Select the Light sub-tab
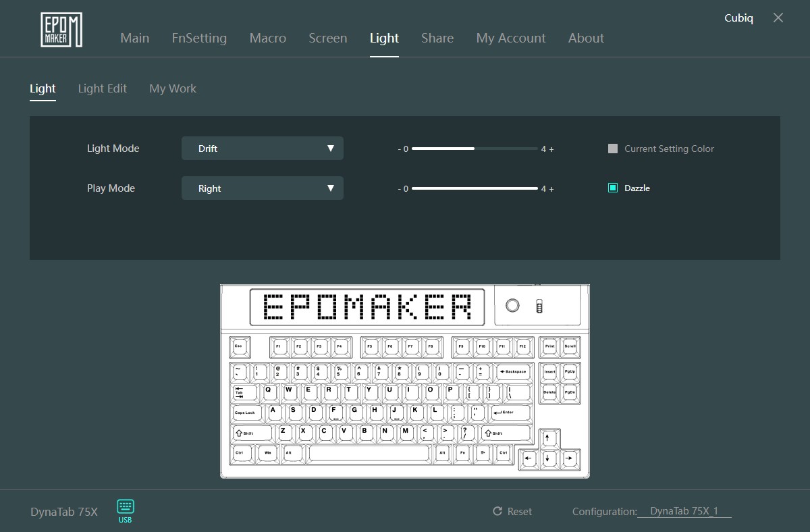Image resolution: width=810 pixels, height=532 pixels. tap(43, 88)
